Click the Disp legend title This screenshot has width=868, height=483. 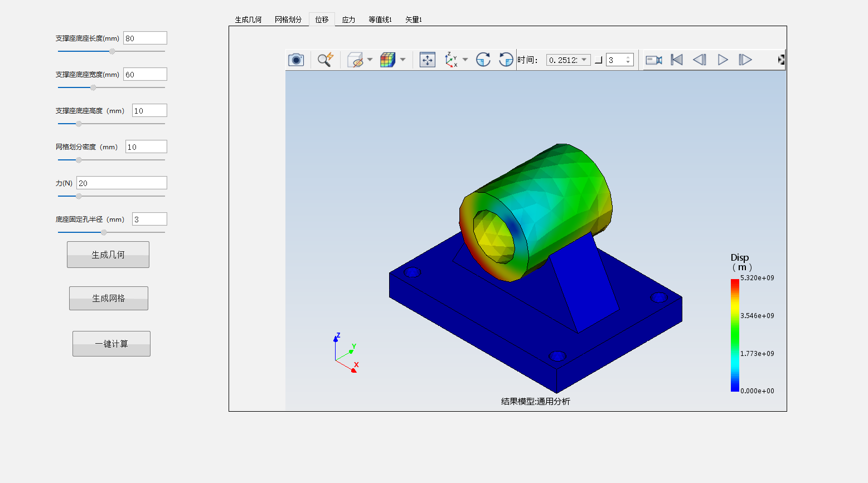click(x=741, y=262)
